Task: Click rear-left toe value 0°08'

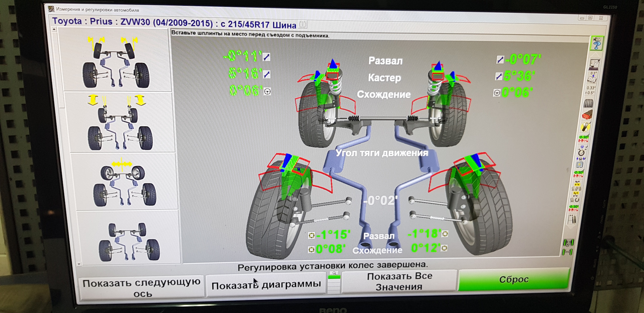Action: point(331,249)
